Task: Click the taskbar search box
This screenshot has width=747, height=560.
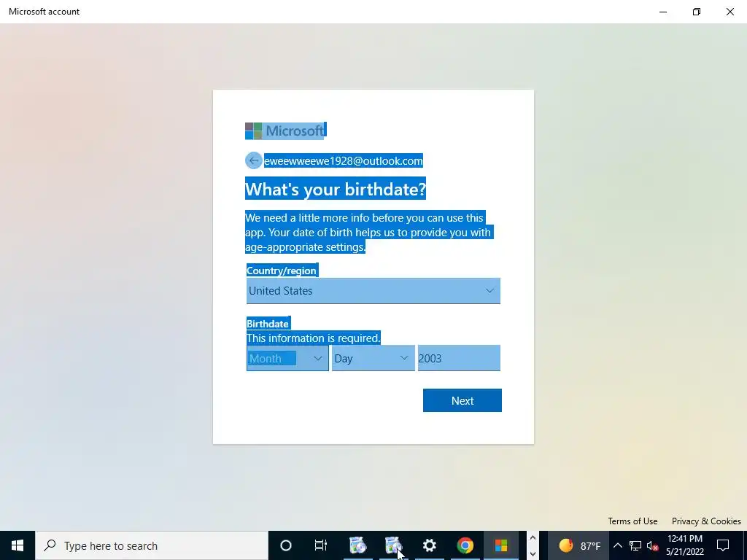Action: pyautogui.click(x=152, y=545)
